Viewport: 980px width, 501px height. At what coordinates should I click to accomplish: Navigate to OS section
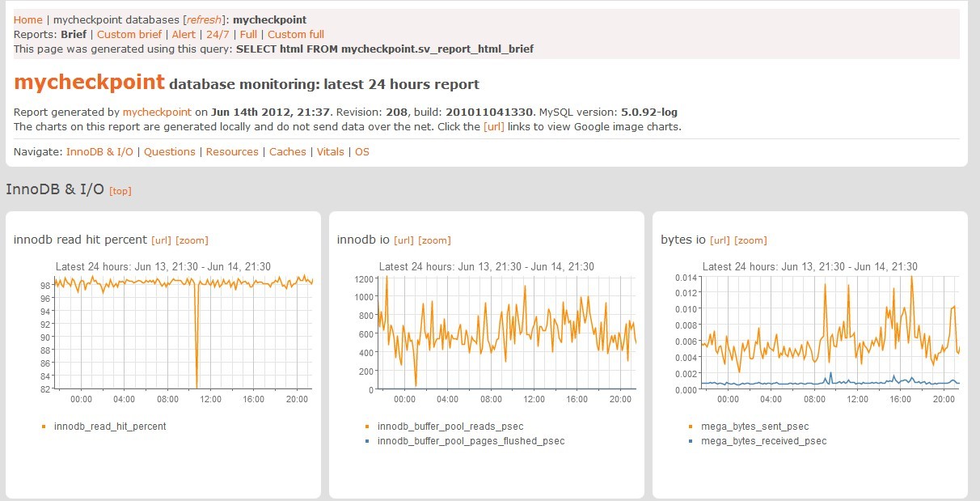(362, 151)
